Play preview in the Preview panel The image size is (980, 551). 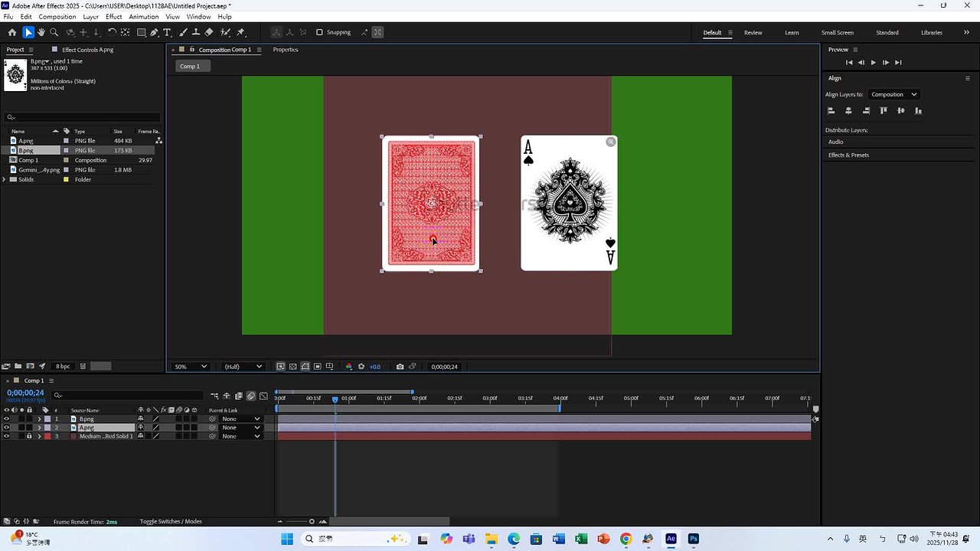point(873,62)
